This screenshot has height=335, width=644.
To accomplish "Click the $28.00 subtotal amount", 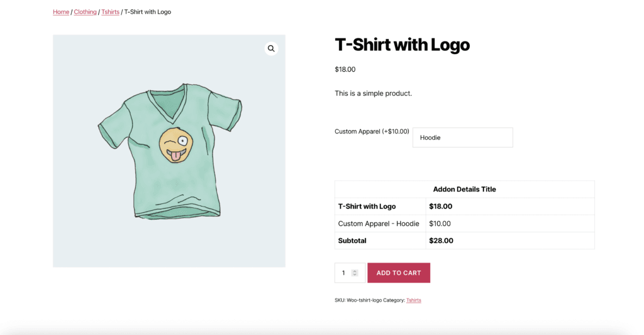I will pyautogui.click(x=441, y=241).
